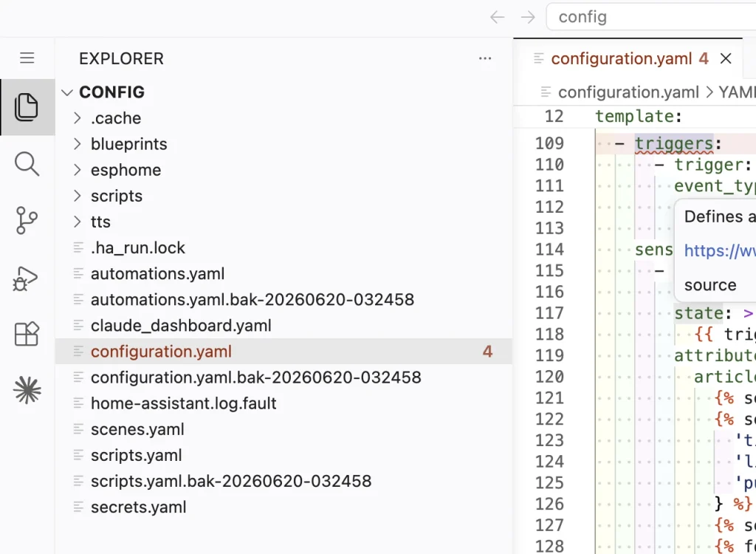This screenshot has height=554, width=756.
Task: Click the file icon beside scenes.yaml
Action: click(78, 428)
